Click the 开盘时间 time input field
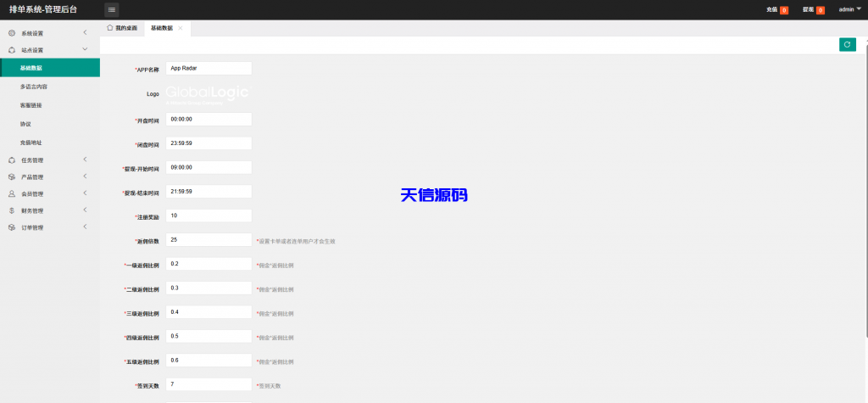Image resolution: width=868 pixels, height=403 pixels. pyautogui.click(x=209, y=120)
